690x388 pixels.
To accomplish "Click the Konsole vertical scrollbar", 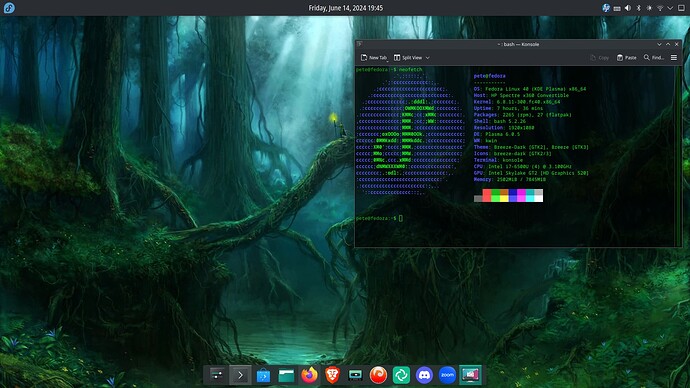I will (x=679, y=156).
